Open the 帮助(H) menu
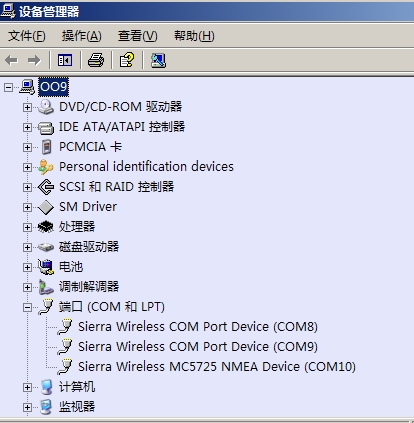Viewport: 414px width, 423px height. pyautogui.click(x=194, y=36)
